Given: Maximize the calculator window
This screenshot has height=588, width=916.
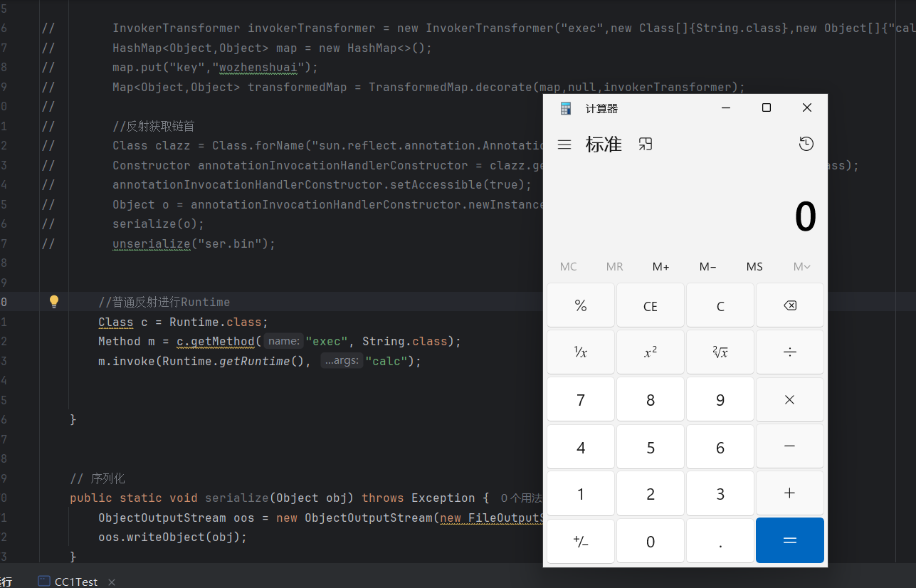Looking at the screenshot, I should 767,107.
